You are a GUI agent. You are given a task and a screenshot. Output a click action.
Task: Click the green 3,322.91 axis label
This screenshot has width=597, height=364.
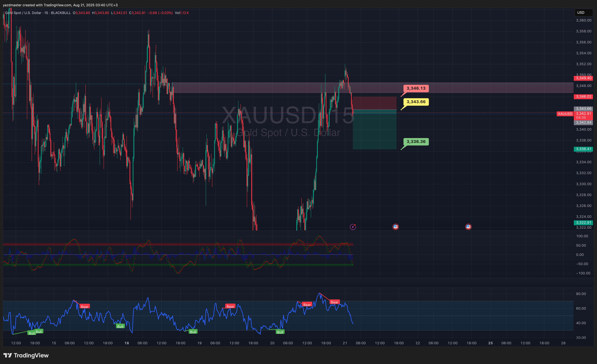pos(583,223)
